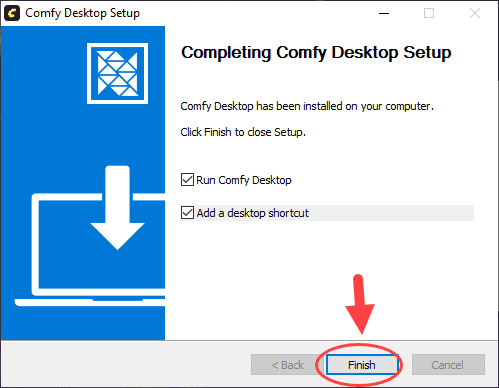Click the Comfy app icon in title bar

point(12,13)
